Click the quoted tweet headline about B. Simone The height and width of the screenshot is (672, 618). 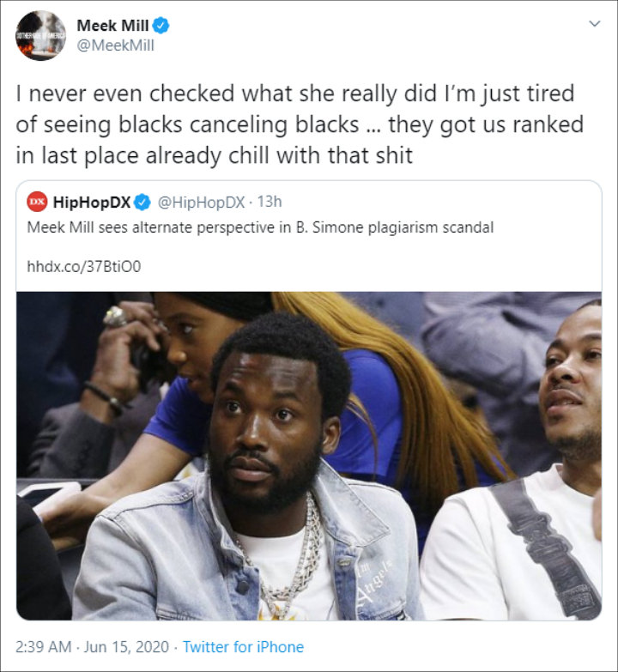(260, 227)
